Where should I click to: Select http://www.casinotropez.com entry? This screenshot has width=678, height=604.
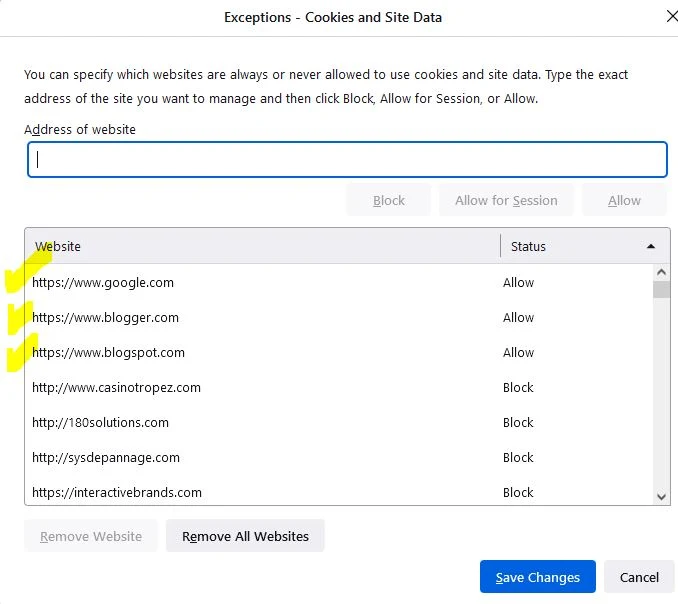coord(339,388)
